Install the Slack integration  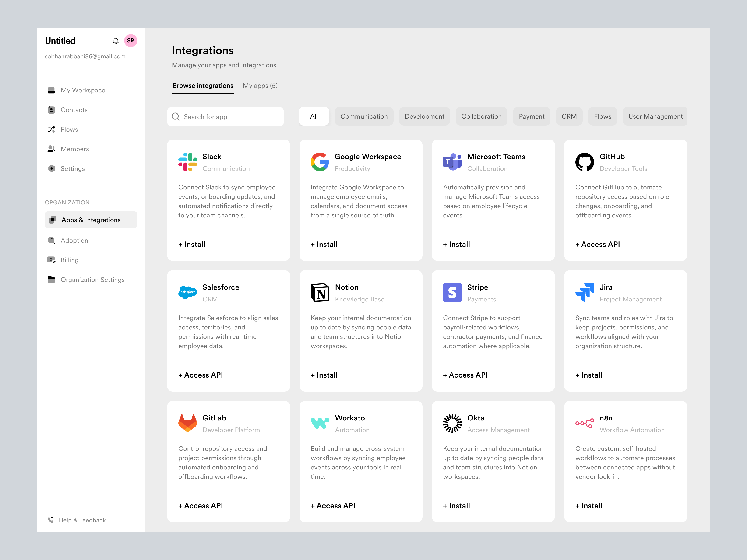point(192,244)
